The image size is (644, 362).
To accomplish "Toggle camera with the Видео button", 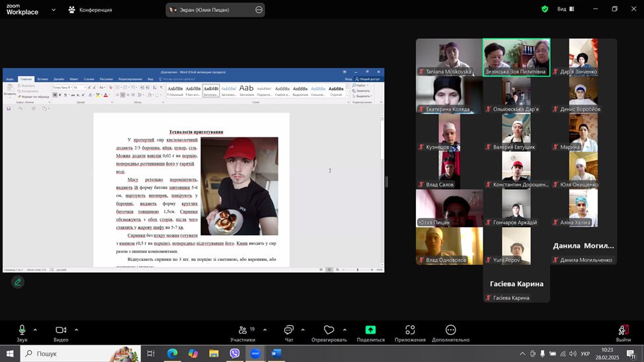I will (x=61, y=330).
